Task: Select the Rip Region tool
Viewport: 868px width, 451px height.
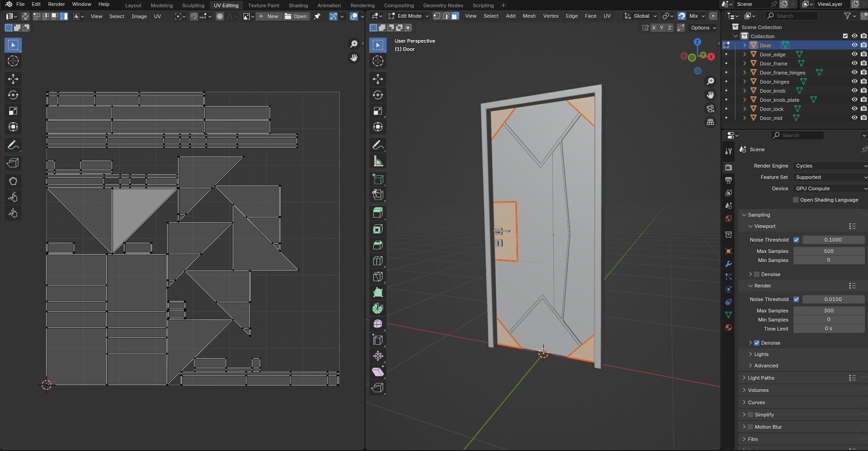Action: coord(377,388)
